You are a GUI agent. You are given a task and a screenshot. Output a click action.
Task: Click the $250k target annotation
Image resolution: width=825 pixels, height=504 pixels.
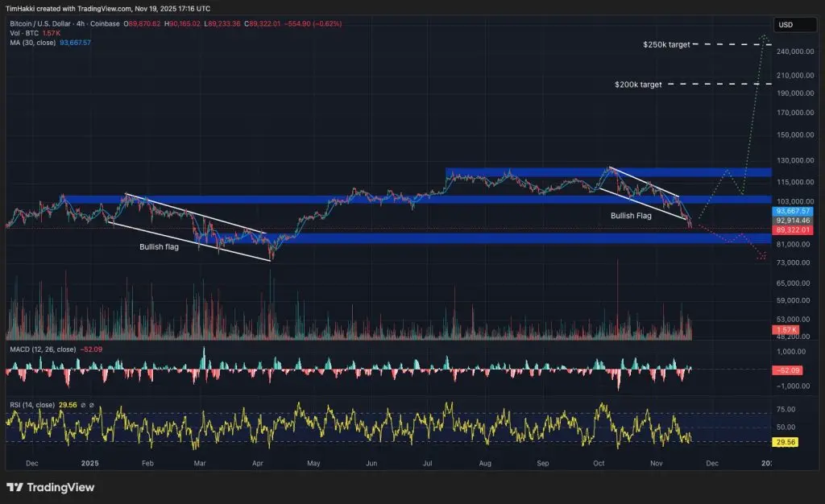coord(665,44)
